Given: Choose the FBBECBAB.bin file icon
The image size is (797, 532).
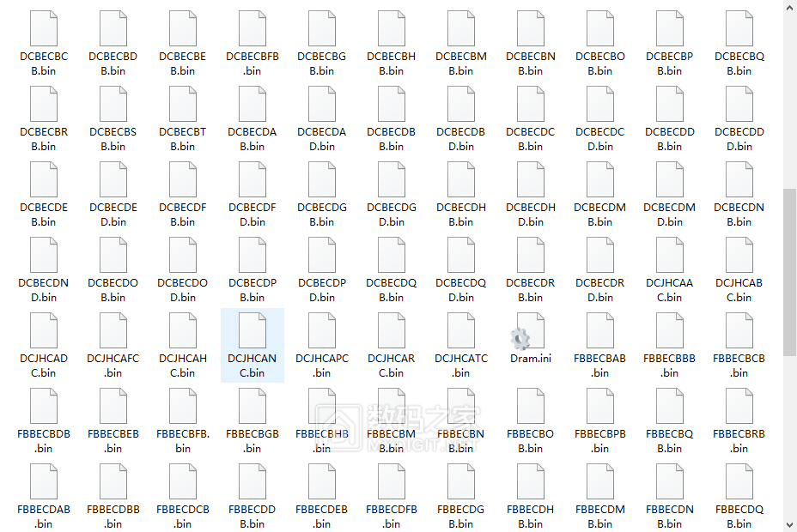Looking at the screenshot, I should click(x=600, y=331).
